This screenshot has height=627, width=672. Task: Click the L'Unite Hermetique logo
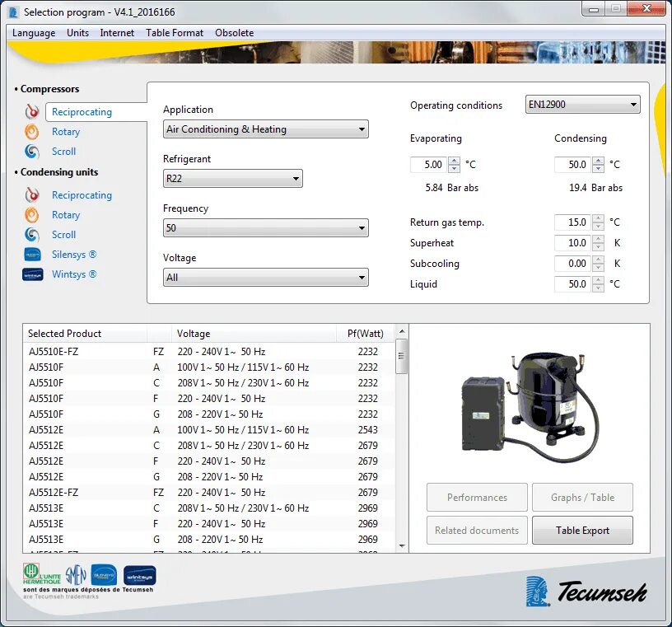[x=41, y=574]
